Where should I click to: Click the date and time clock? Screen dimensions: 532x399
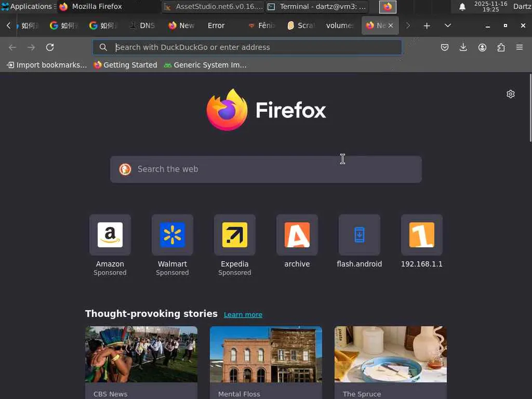point(490,6)
